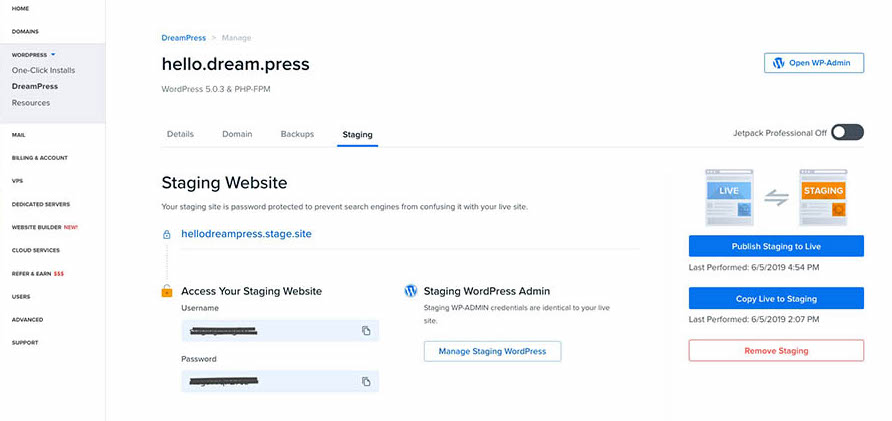
Task: Open Support in the sidebar
Action: tap(25, 342)
